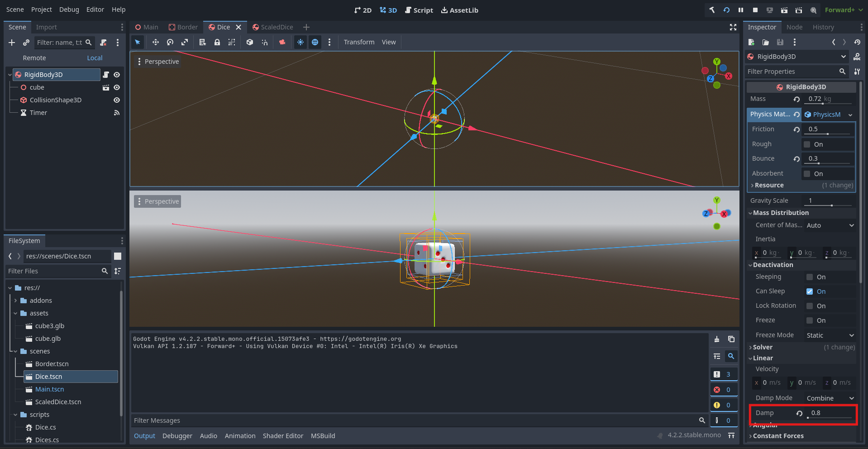Switch to the Script workspace
This screenshot has height=449, width=868.
click(419, 10)
